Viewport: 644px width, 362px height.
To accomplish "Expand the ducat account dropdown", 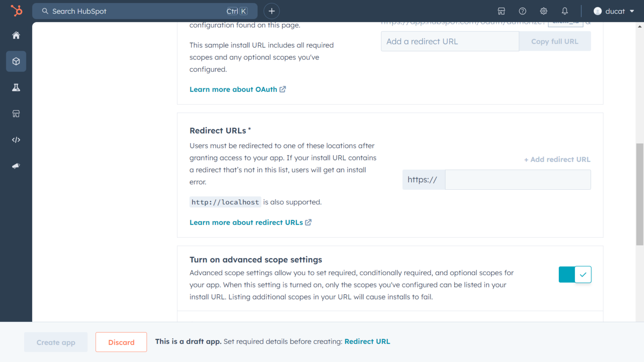I will pyautogui.click(x=614, y=11).
